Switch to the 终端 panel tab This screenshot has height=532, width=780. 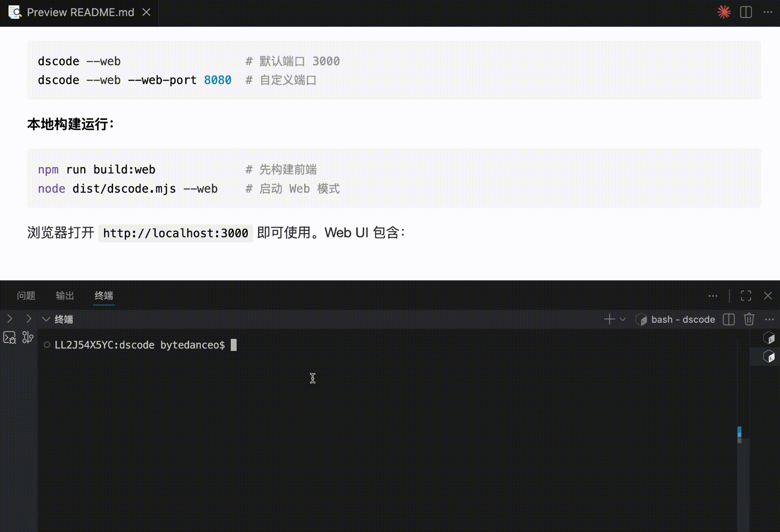pyautogui.click(x=104, y=296)
